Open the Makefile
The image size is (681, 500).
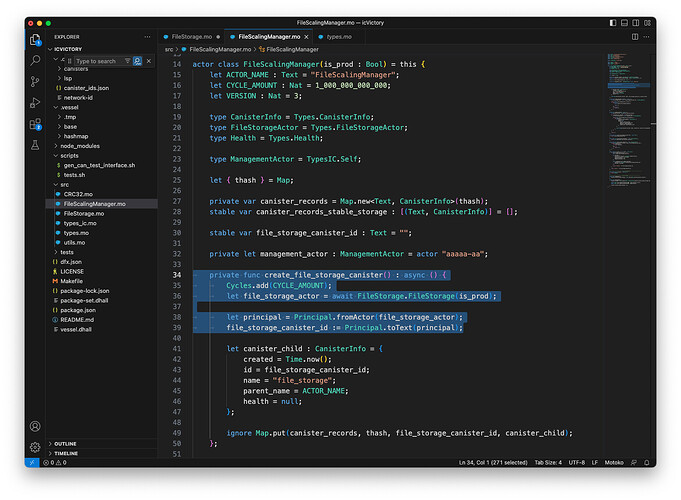[72, 281]
